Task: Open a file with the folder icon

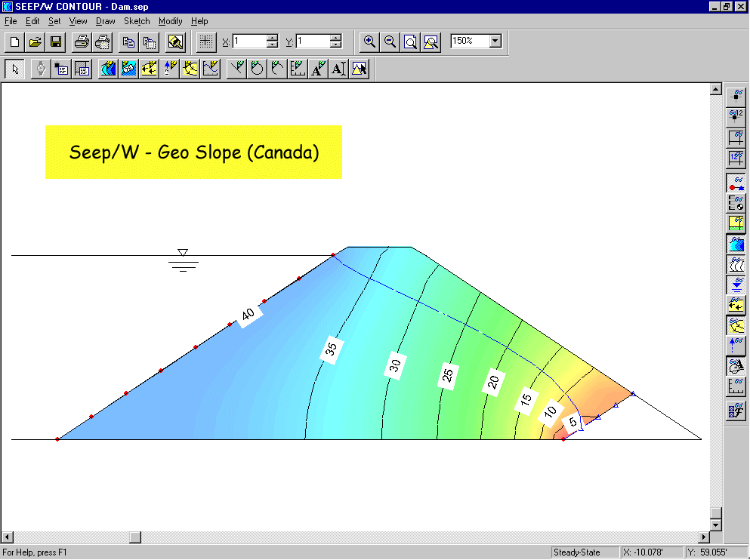Action: 35,42
